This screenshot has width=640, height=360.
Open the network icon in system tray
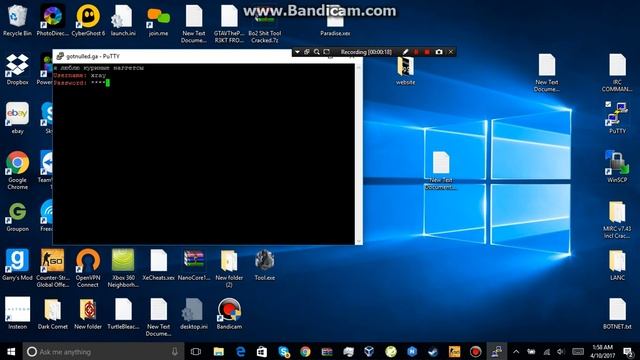(x=547, y=351)
